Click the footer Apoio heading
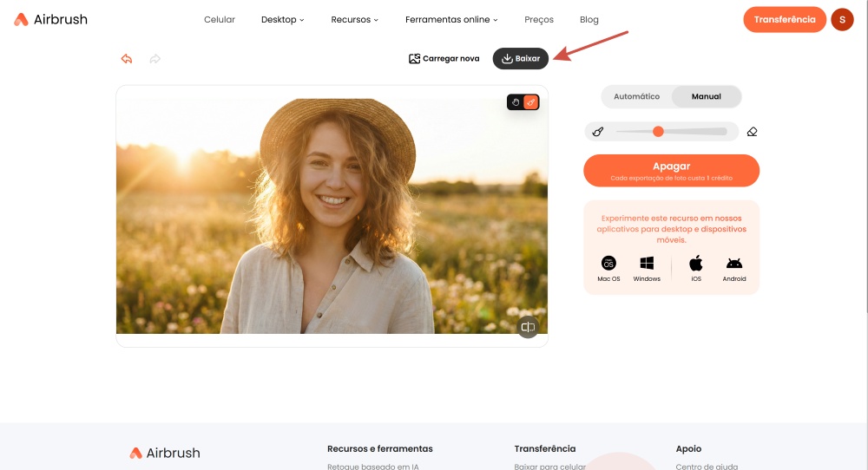 pos(688,449)
